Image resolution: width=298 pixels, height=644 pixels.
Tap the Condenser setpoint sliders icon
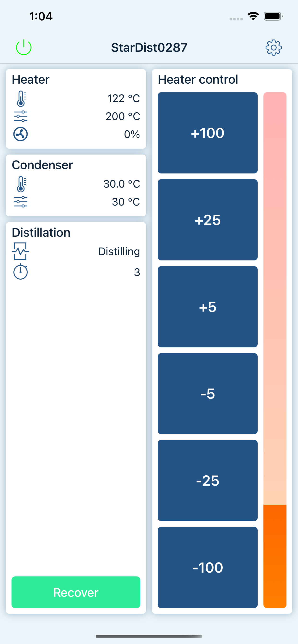tap(21, 202)
